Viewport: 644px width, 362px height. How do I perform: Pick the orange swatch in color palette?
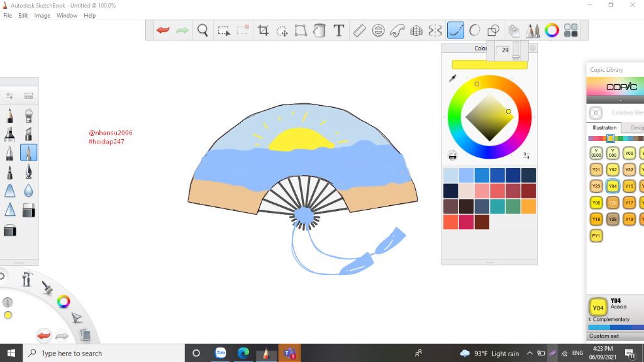point(528,206)
